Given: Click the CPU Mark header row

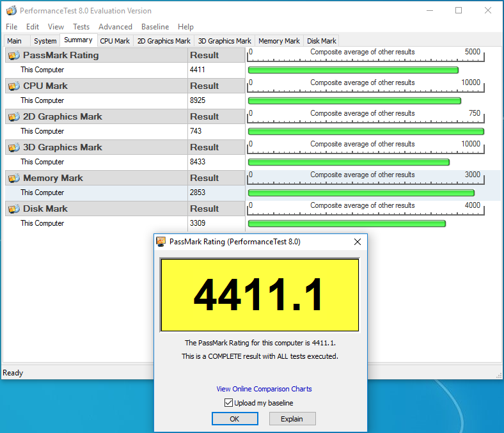Looking at the screenshot, I should (125, 86).
